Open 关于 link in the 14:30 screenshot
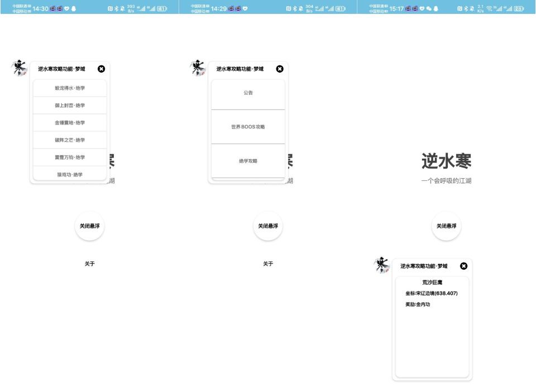Viewport: 536px width, 392px height. (89, 264)
